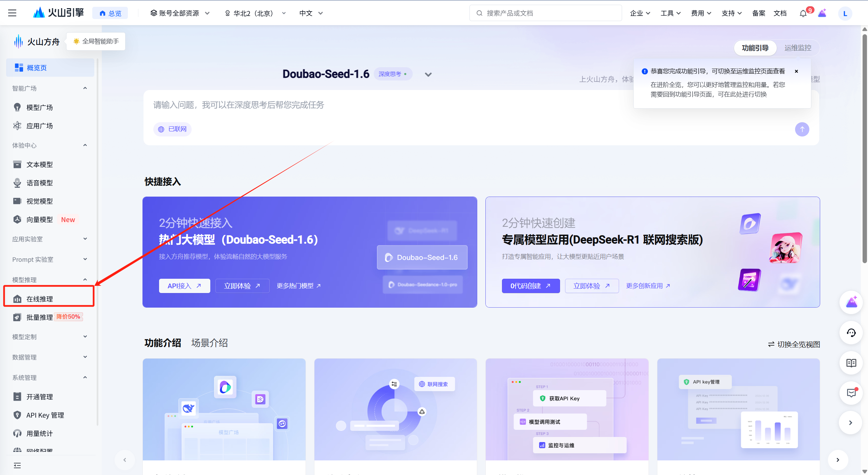The width and height of the screenshot is (868, 475).
Task: Select the 功能引导 view toggle
Action: 755,48
